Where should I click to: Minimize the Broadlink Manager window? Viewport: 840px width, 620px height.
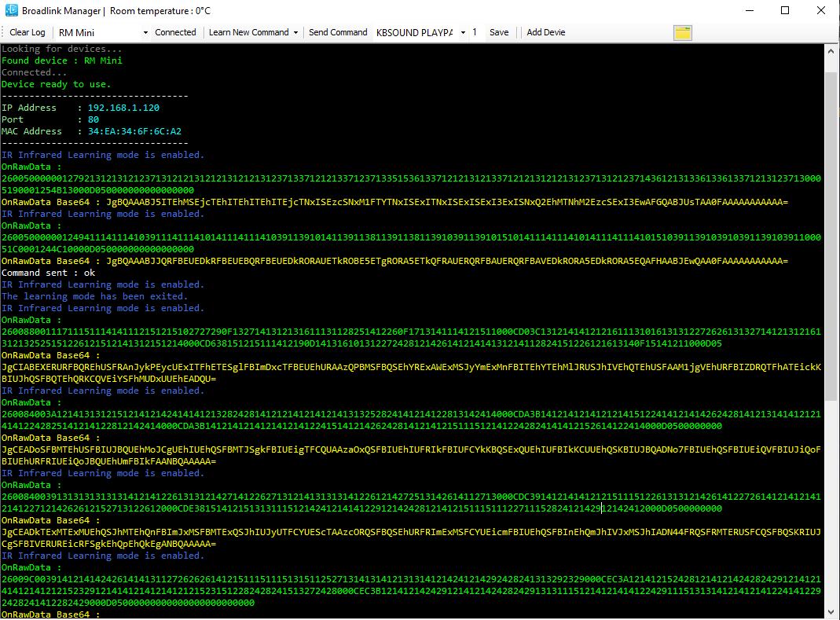coord(749,11)
